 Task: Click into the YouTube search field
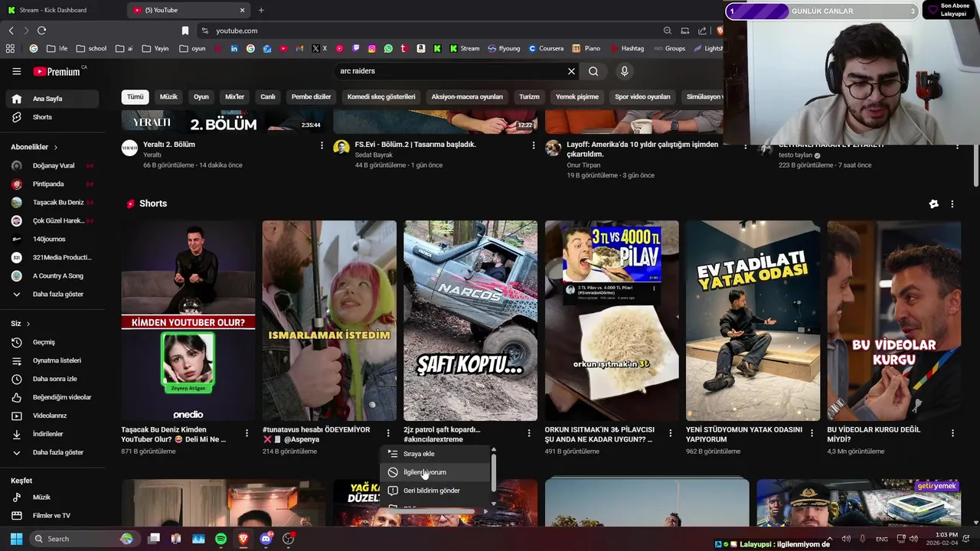pos(452,71)
